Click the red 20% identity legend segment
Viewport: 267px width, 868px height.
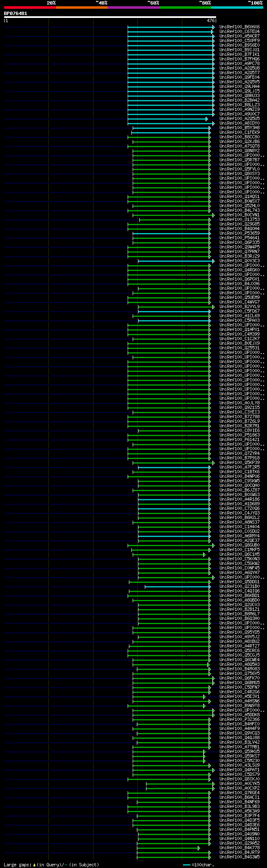click(x=30, y=8)
